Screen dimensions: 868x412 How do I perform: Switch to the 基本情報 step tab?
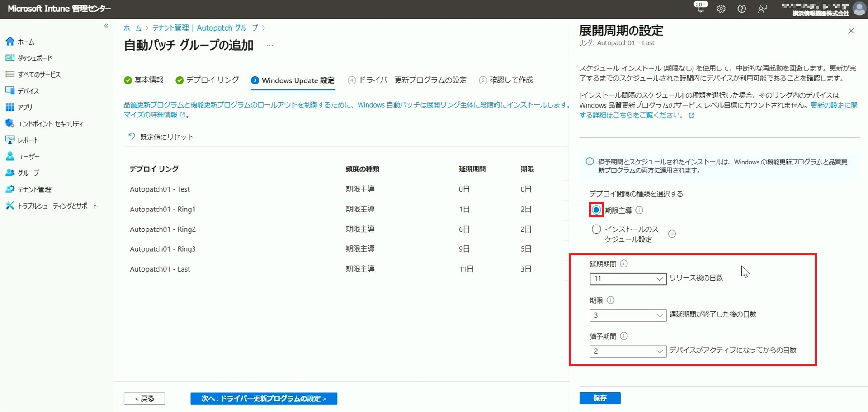tap(144, 80)
